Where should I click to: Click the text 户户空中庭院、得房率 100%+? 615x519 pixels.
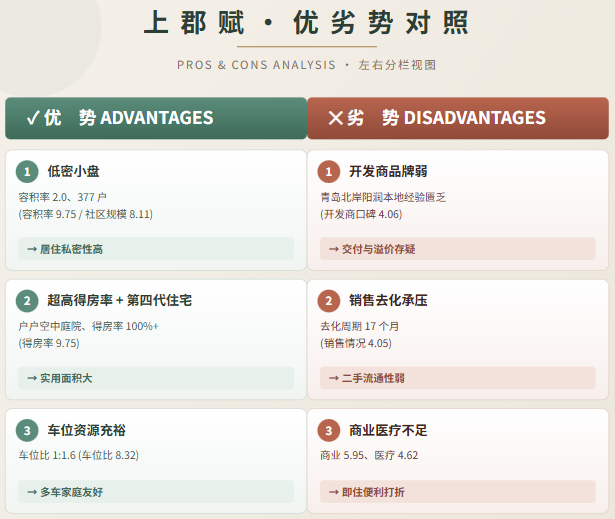point(88,326)
